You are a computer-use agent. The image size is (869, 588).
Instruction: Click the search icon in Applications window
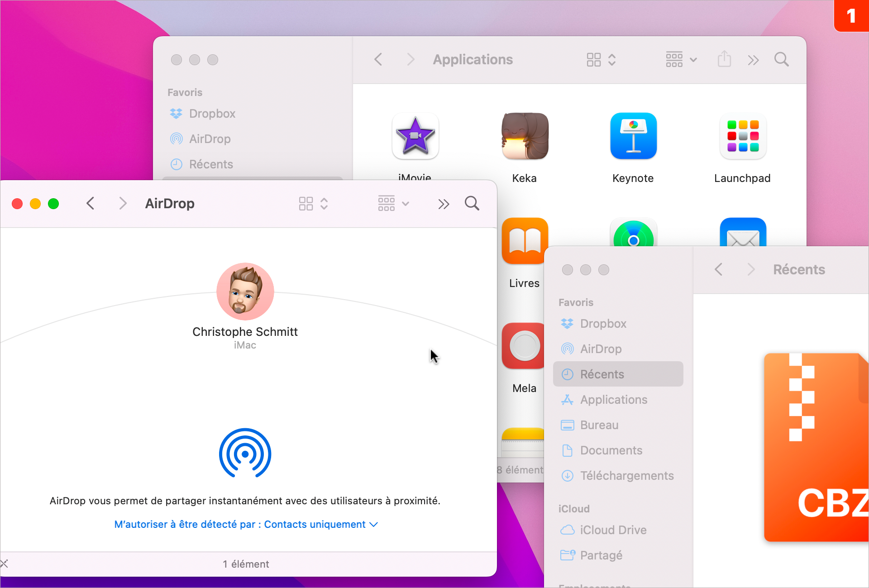coord(781,60)
